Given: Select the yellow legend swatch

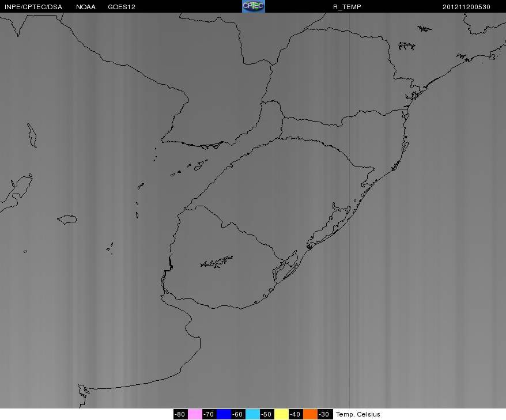Looking at the screenshot, I should point(281,414).
